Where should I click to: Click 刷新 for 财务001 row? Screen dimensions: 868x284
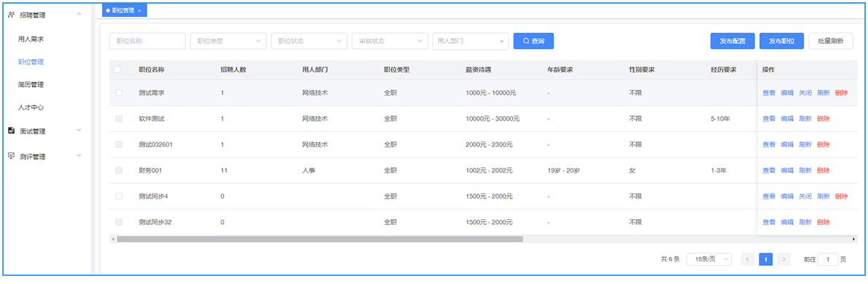[x=805, y=171]
